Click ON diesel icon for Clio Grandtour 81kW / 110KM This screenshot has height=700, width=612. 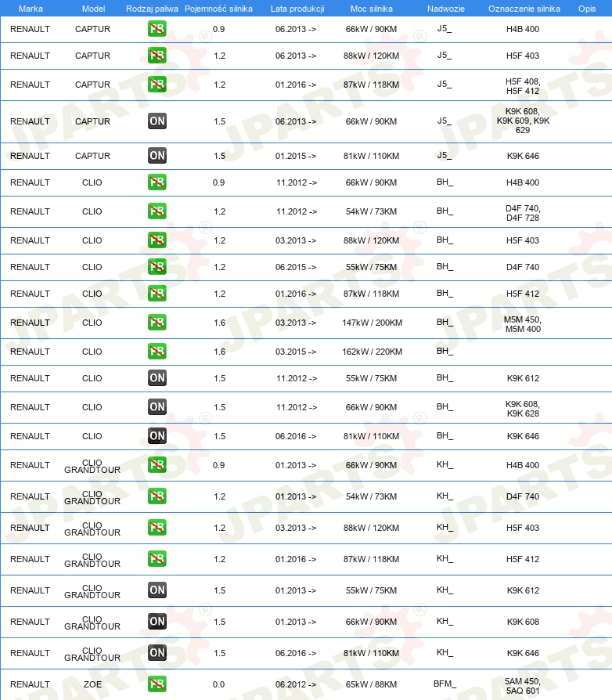(x=157, y=653)
